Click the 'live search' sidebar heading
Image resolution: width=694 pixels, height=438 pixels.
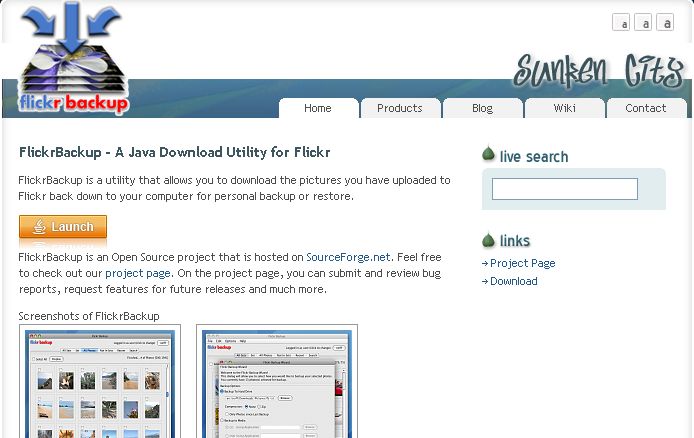534,157
